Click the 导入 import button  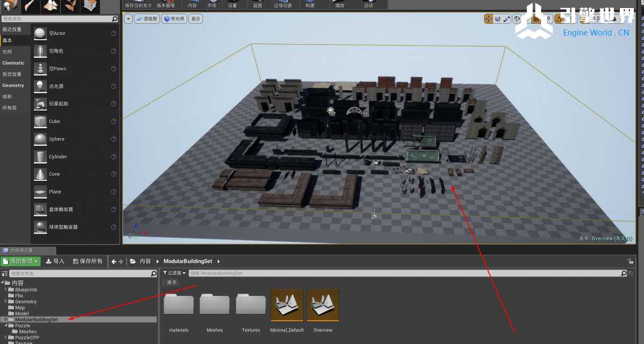(55, 261)
